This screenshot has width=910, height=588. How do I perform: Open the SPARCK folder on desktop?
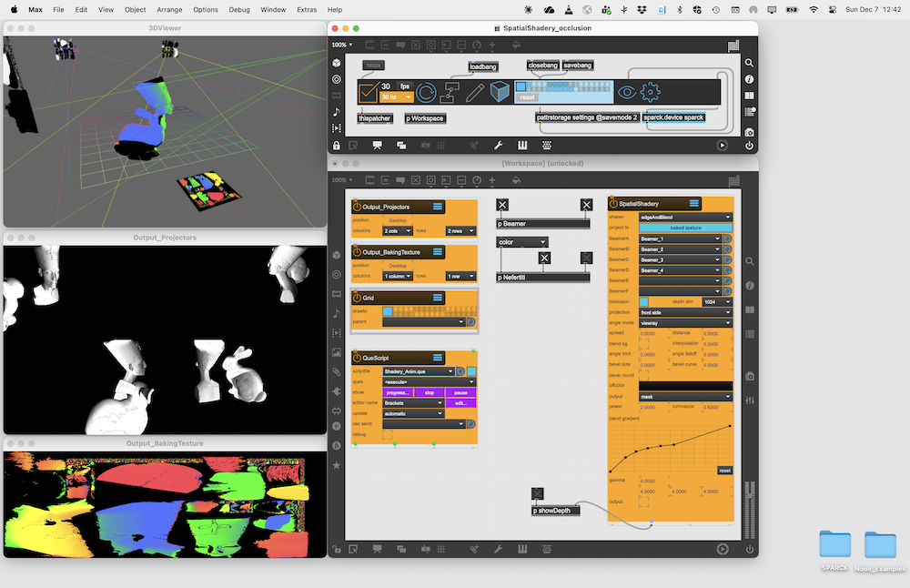(x=834, y=547)
